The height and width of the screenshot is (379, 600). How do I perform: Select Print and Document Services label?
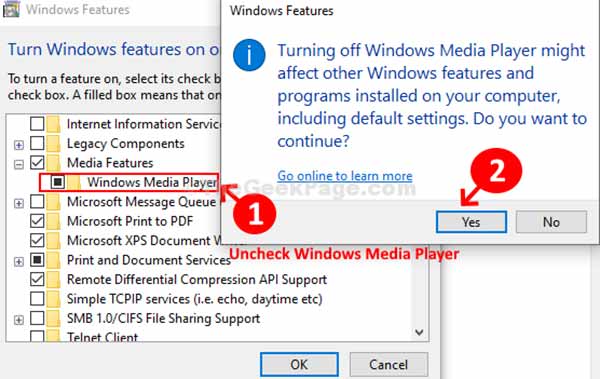pos(149,260)
